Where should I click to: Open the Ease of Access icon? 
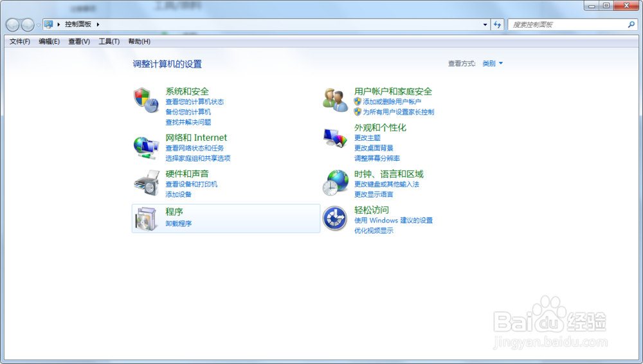point(335,218)
